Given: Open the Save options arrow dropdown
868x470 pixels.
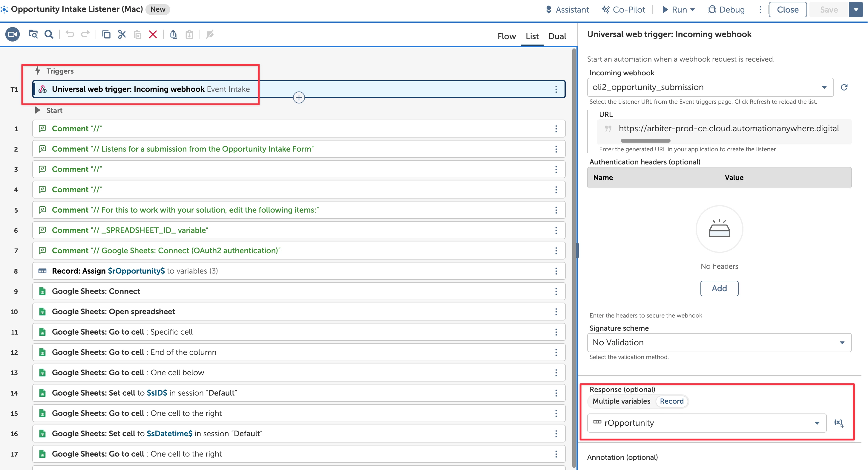Looking at the screenshot, I should coord(856,10).
